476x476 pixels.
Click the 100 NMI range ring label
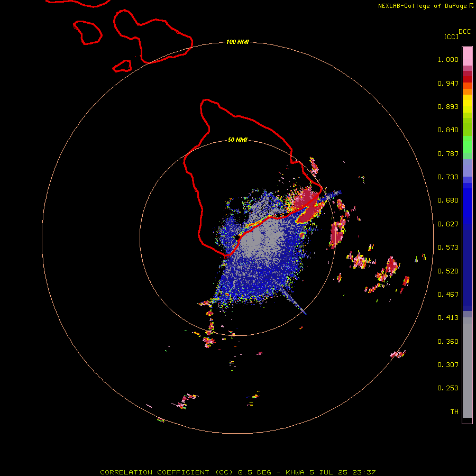point(237,42)
